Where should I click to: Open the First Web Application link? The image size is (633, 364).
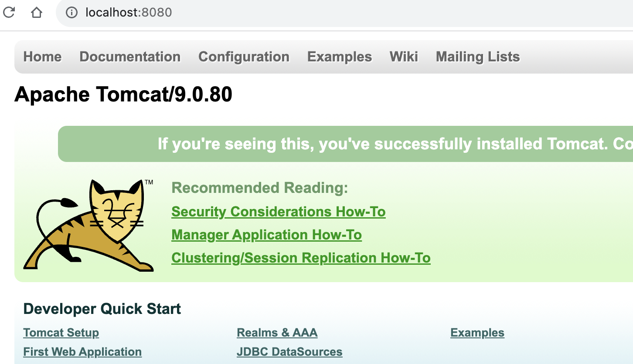tap(82, 352)
